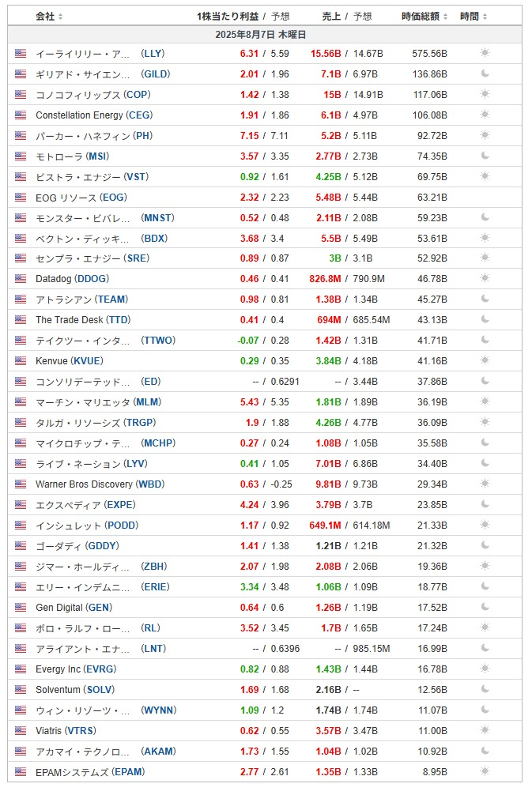The image size is (532, 795).
Task: Click PODD revenue value 649.1M
Action: [325, 526]
